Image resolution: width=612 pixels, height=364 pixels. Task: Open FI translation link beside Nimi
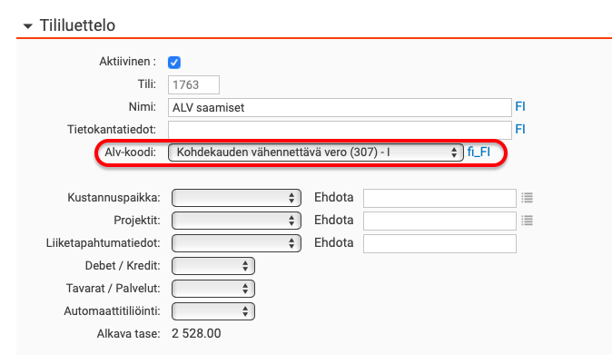click(x=520, y=107)
